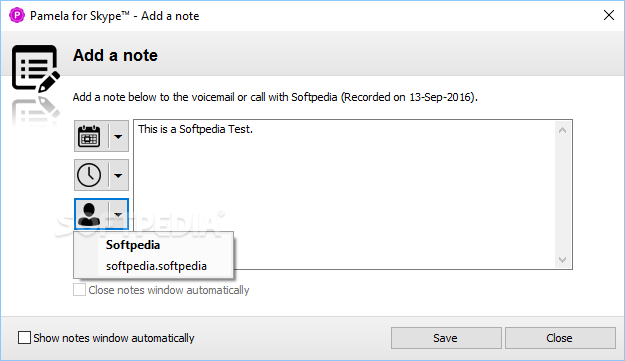625x361 pixels.
Task: Click the calendar insert-date icon
Action: [x=89, y=136]
